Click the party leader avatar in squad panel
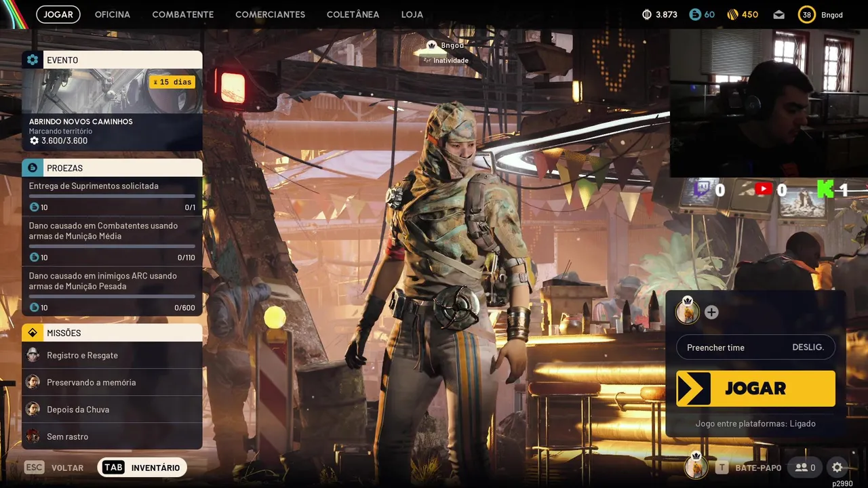The width and height of the screenshot is (868, 488). (687, 310)
